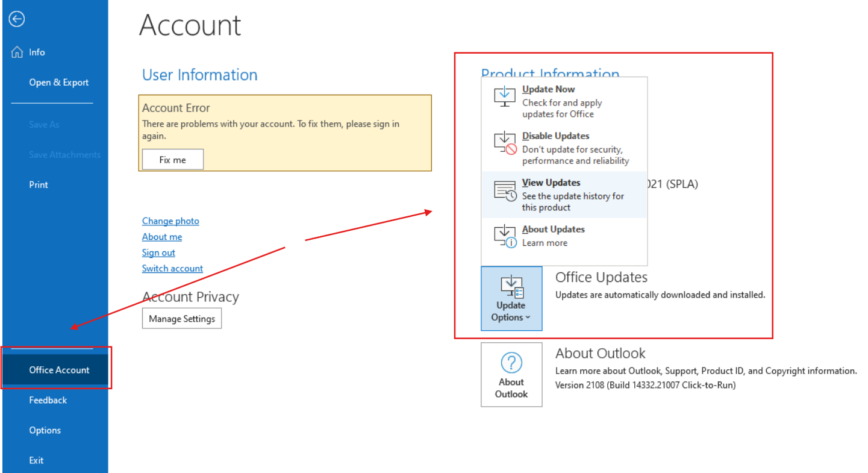Image resolution: width=868 pixels, height=473 pixels.
Task: Click the Change photo link
Action: 170,221
